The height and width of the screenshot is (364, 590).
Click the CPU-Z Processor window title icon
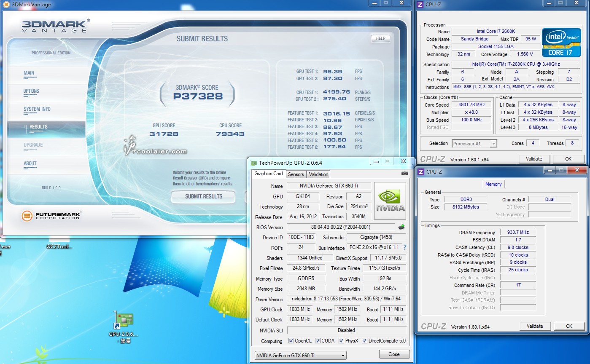420,5
